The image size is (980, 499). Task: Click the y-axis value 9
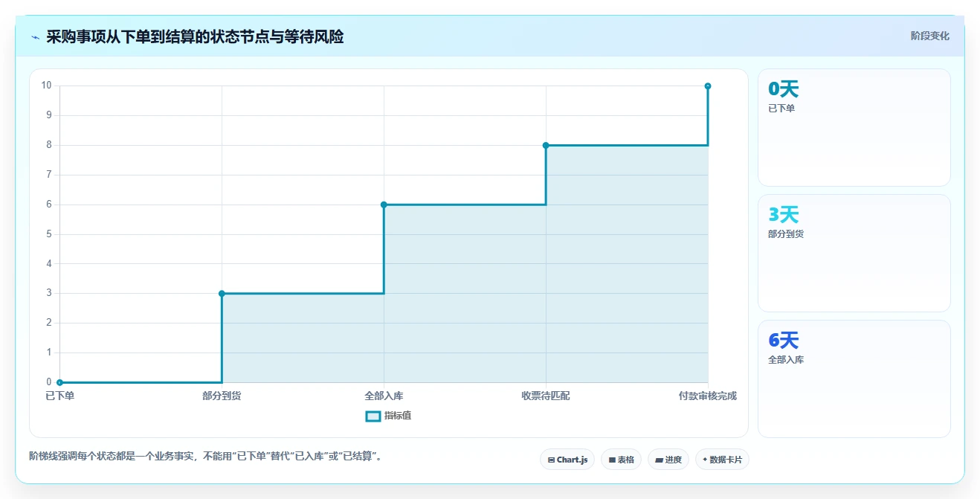(49, 115)
